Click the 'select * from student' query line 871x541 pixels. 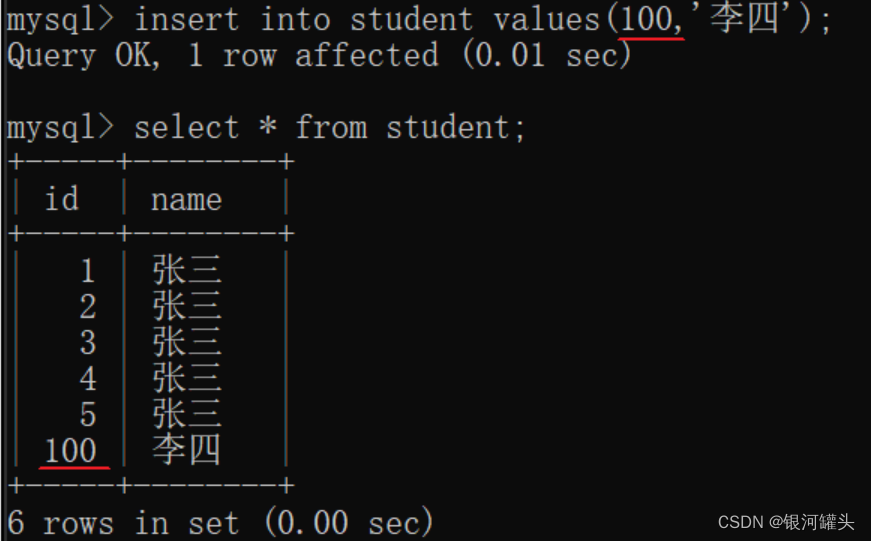pos(266,128)
